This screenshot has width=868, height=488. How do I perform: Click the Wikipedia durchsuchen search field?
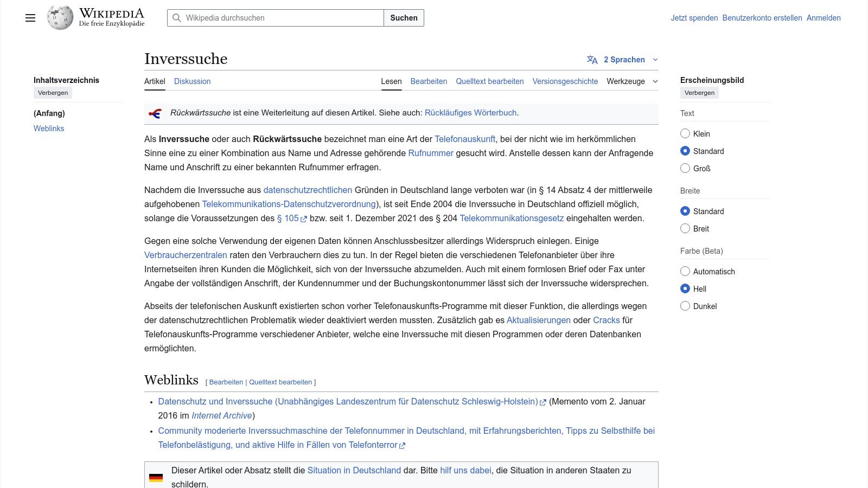point(276,18)
